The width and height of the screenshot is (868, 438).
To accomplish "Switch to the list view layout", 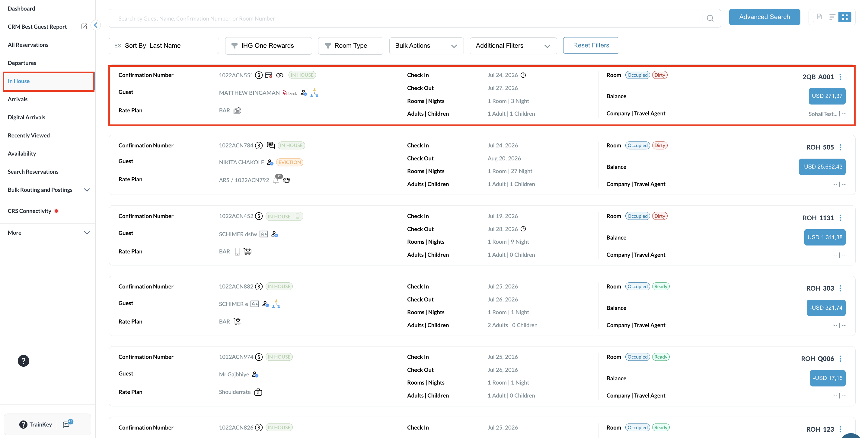I will [x=832, y=17].
